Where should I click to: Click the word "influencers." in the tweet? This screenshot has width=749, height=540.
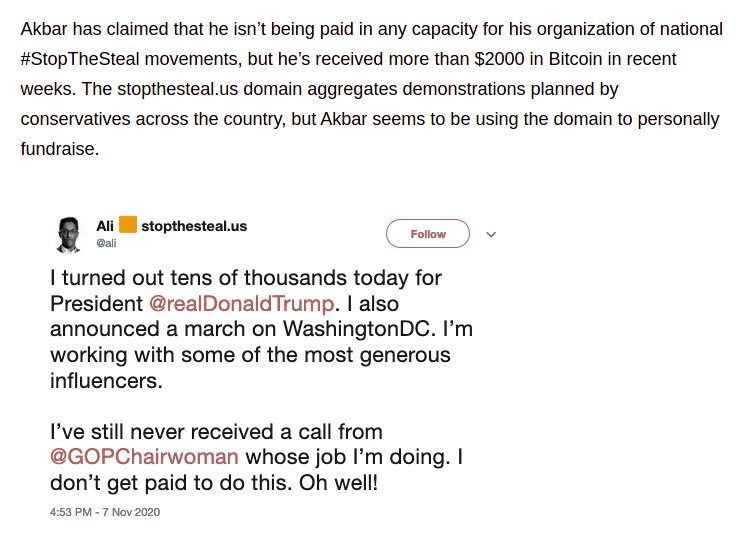tap(107, 381)
